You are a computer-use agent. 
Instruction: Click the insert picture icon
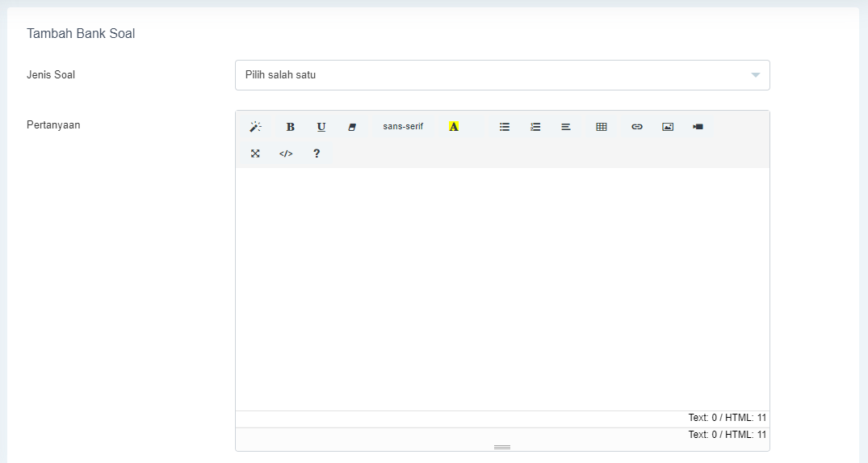click(x=668, y=127)
